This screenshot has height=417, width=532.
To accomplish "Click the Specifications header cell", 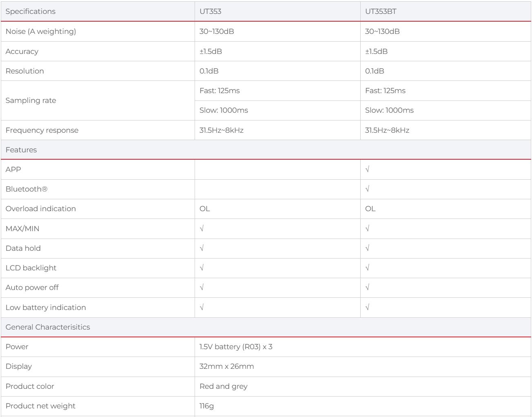I will [x=31, y=11].
